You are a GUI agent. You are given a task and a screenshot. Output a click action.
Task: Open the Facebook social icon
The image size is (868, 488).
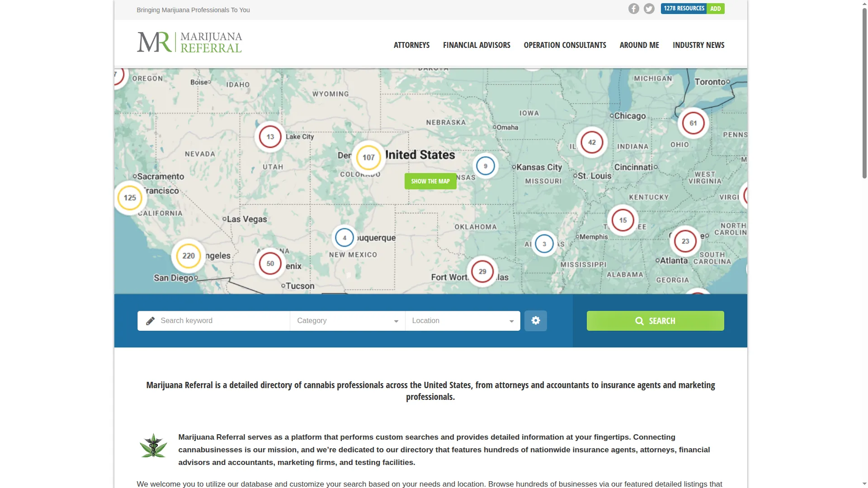click(x=633, y=9)
